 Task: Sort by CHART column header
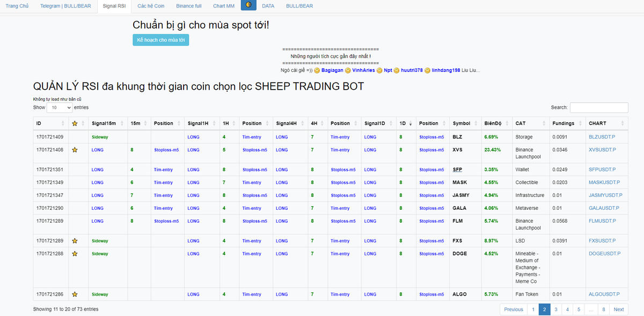point(606,123)
